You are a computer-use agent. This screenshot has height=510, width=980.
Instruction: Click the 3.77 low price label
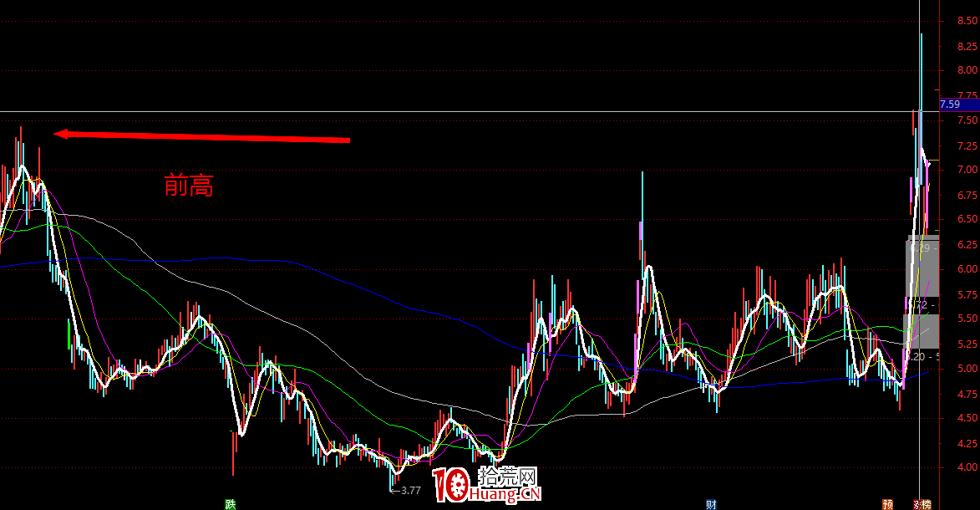(409, 491)
